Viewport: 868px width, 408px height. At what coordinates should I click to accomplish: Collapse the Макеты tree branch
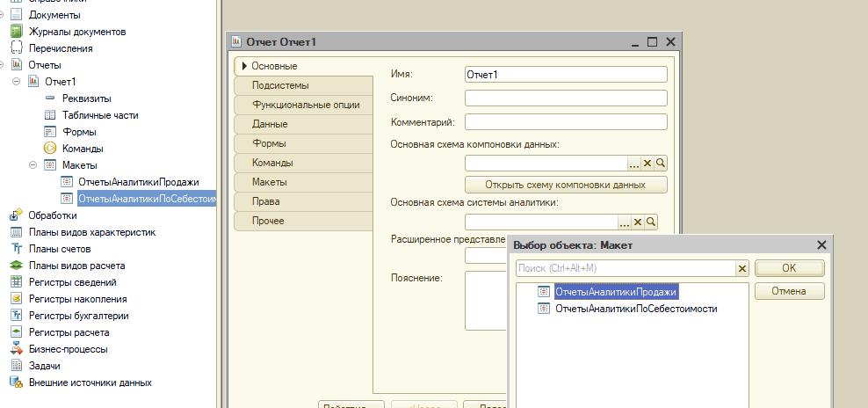(x=33, y=165)
